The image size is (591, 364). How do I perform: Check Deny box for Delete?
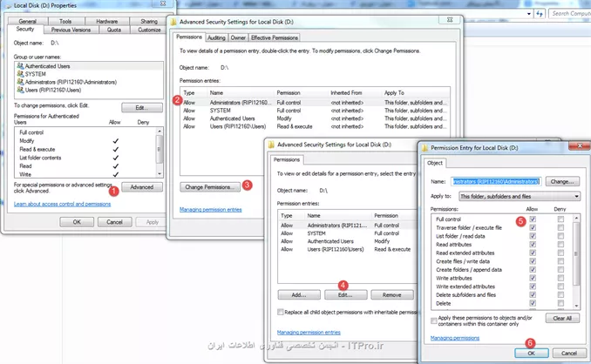coord(560,303)
